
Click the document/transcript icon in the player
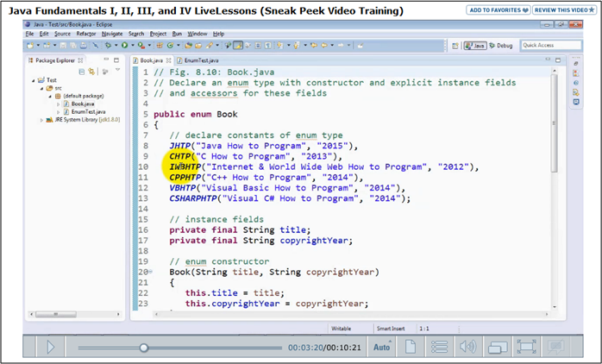tap(411, 347)
